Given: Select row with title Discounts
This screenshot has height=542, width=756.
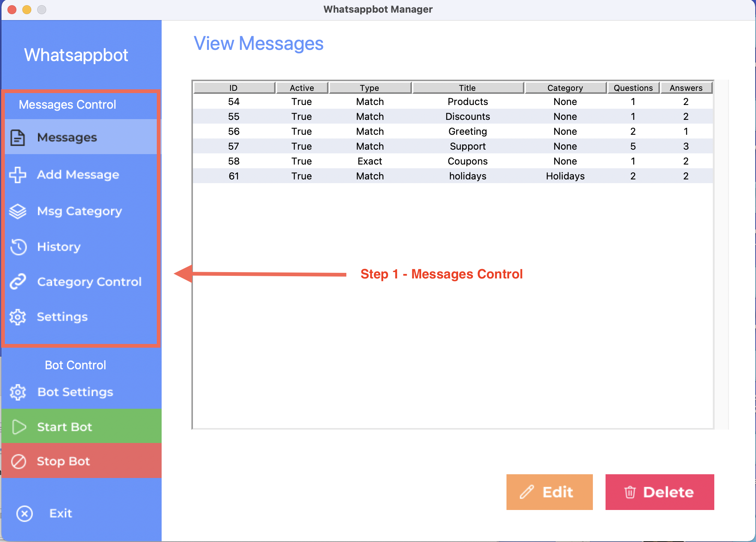Looking at the screenshot, I should (x=453, y=117).
